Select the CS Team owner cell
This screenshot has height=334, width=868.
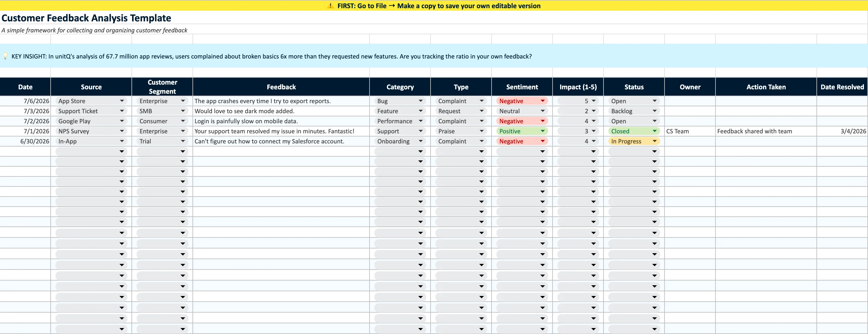click(690, 131)
